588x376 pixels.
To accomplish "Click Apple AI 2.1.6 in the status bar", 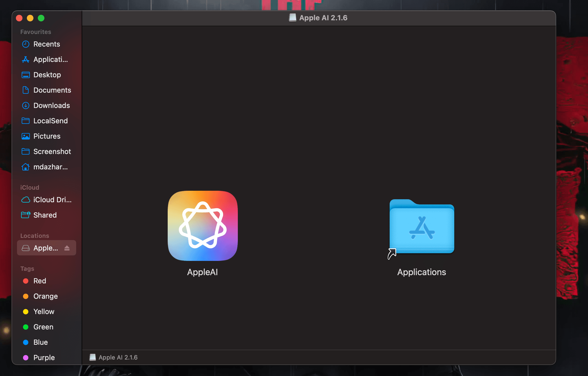I will (118, 357).
